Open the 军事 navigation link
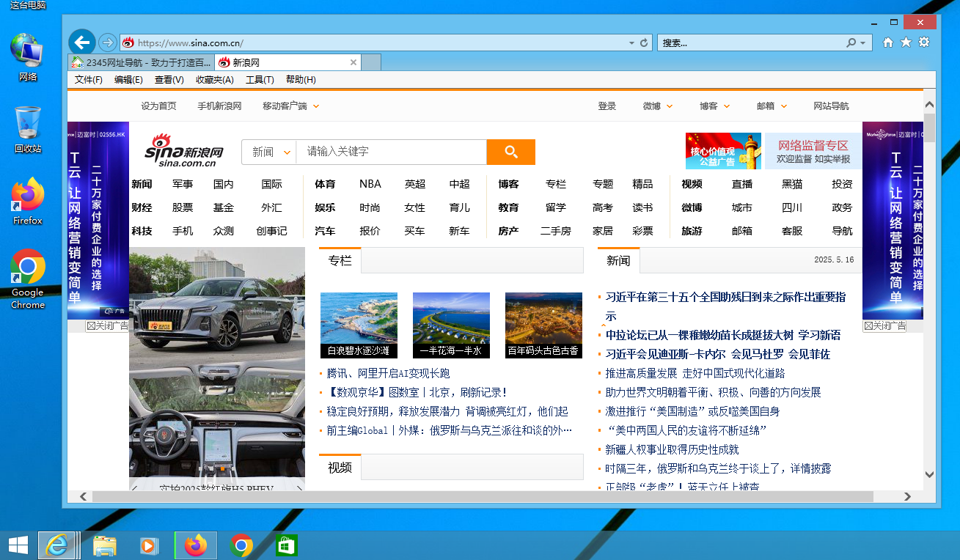This screenshot has width=960, height=560. pyautogui.click(x=183, y=184)
